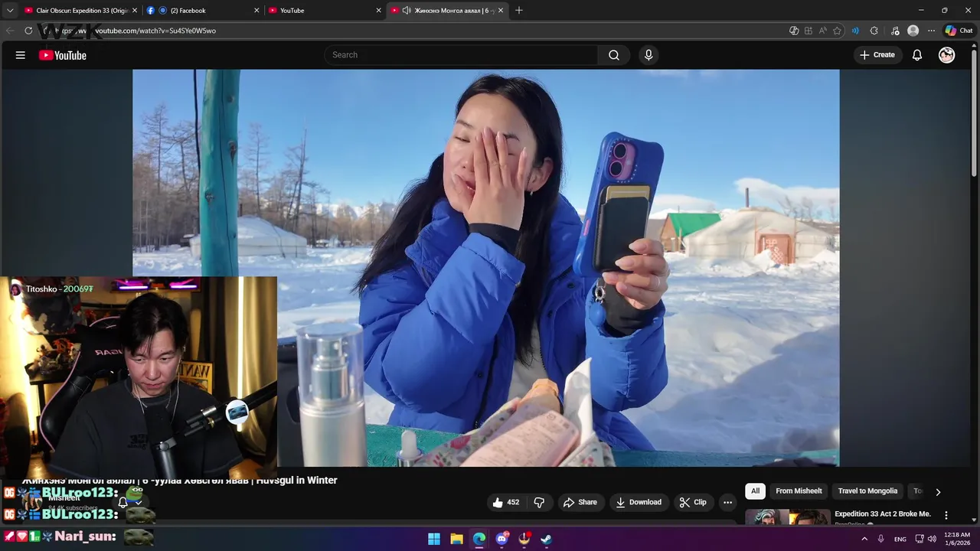Open volume control in system tray
980x551 pixels.
(932, 539)
